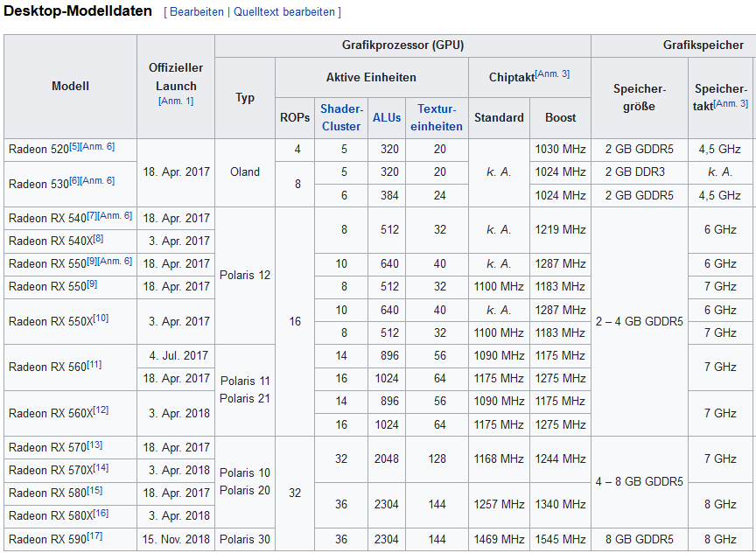Follow the Anm. 1 note under Offizieller Launch
Screen dimensions: 756x553
pyautogui.click(x=176, y=101)
